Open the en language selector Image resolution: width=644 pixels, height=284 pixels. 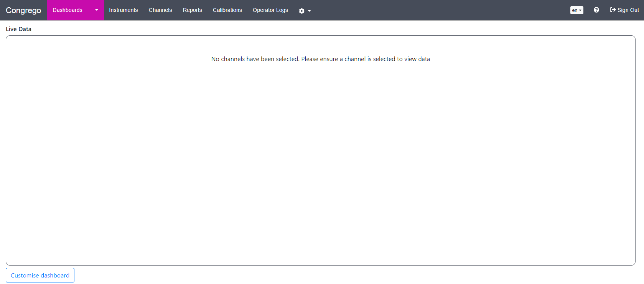tap(577, 10)
